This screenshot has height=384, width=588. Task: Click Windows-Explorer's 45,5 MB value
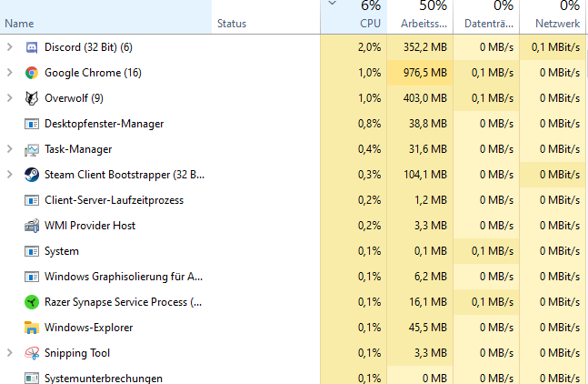tap(428, 328)
